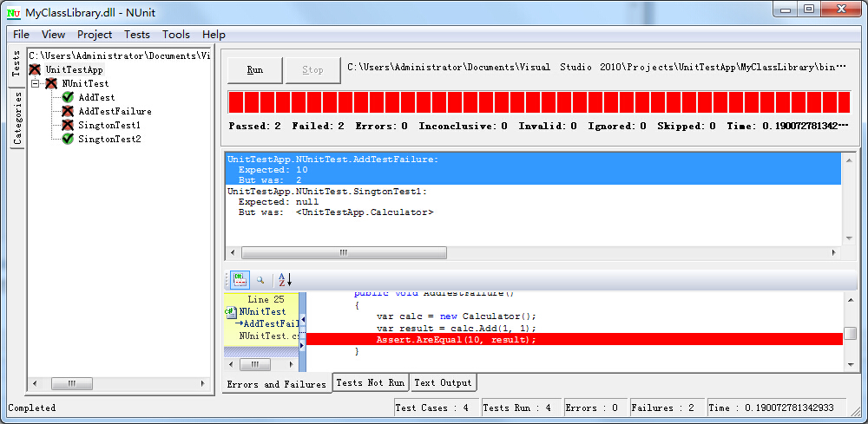Viewport: 868px width, 424px height.
Task: Select the NUnitTest fixture node label
Action: [x=85, y=83]
